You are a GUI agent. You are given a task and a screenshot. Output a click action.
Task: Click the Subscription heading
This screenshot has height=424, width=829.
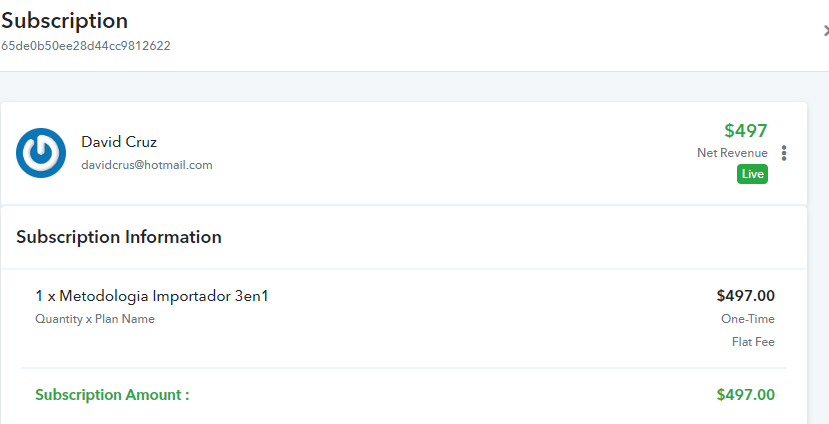tap(65, 21)
